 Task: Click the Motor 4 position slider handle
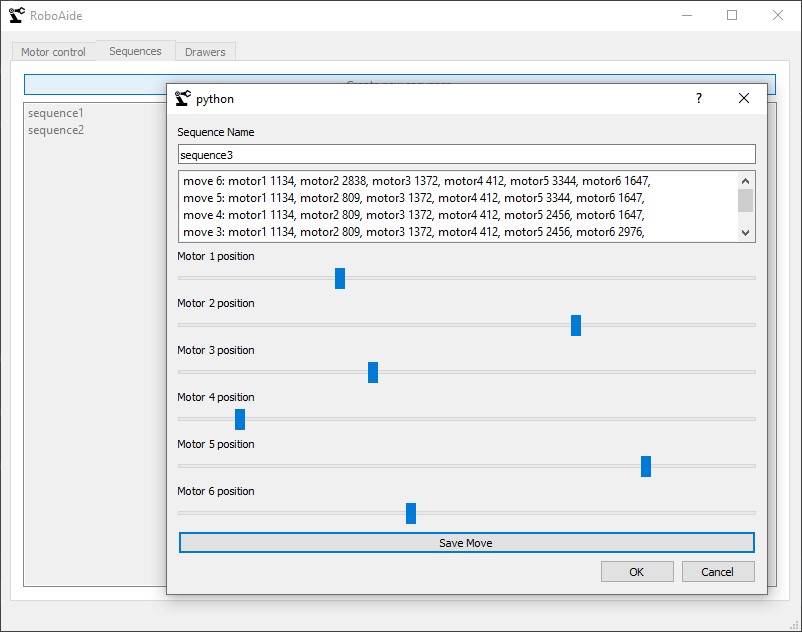click(240, 419)
